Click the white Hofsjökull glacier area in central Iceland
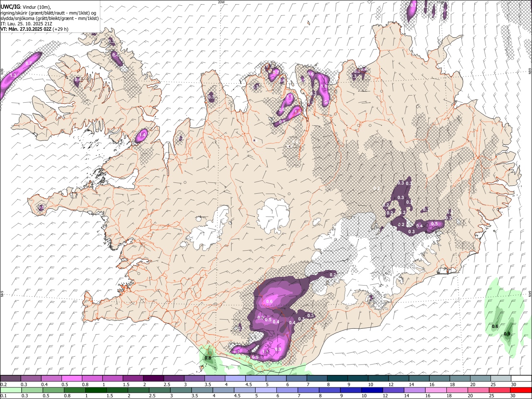532x399 pixels. pos(273,215)
